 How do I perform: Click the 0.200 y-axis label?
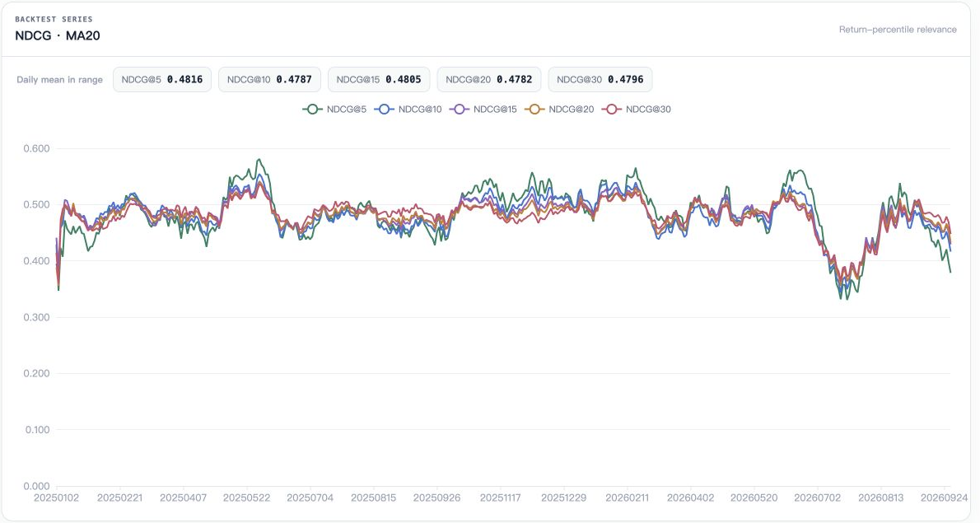(x=36, y=374)
